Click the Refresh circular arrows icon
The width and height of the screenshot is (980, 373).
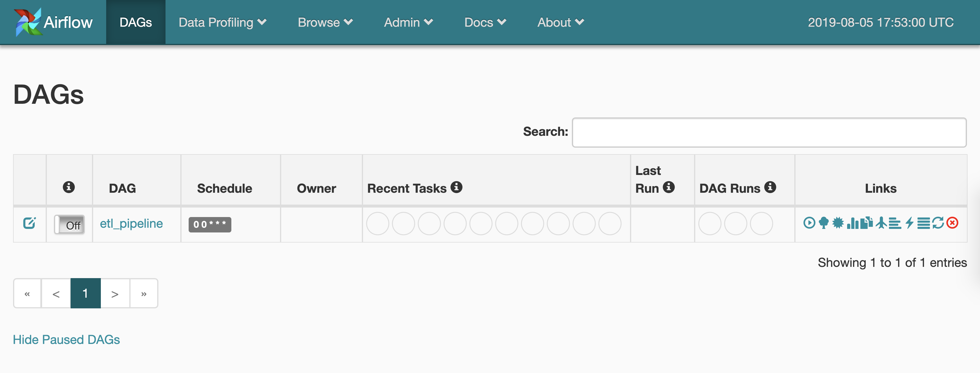coord(938,223)
